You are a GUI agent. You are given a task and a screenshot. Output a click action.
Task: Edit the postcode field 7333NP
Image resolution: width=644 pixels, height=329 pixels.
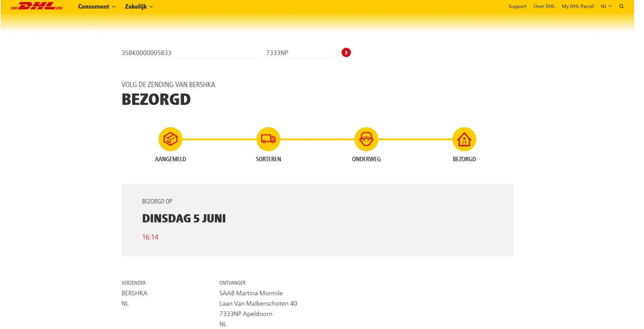point(301,53)
